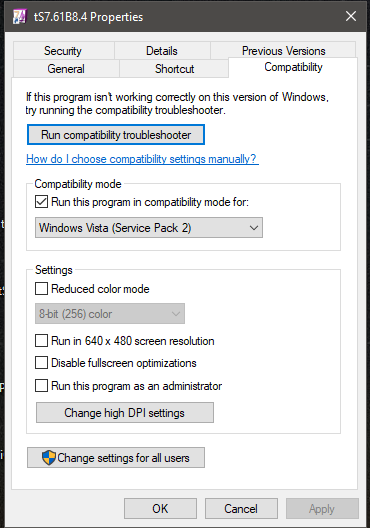
Task: Click the shield icon on Change settings button
Action: point(48,458)
